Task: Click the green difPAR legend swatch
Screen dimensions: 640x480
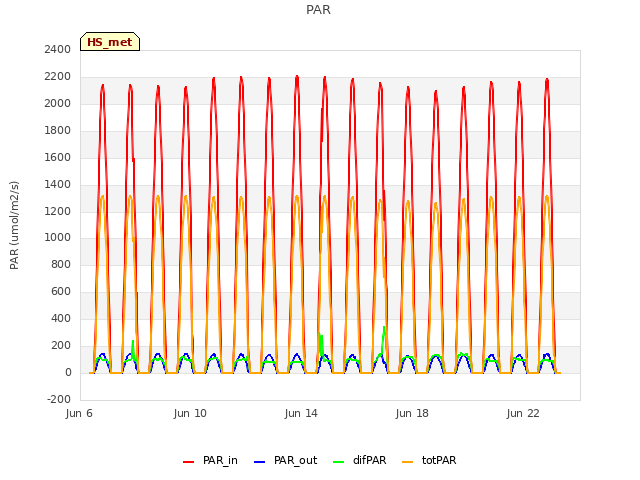Action: [x=339, y=462]
